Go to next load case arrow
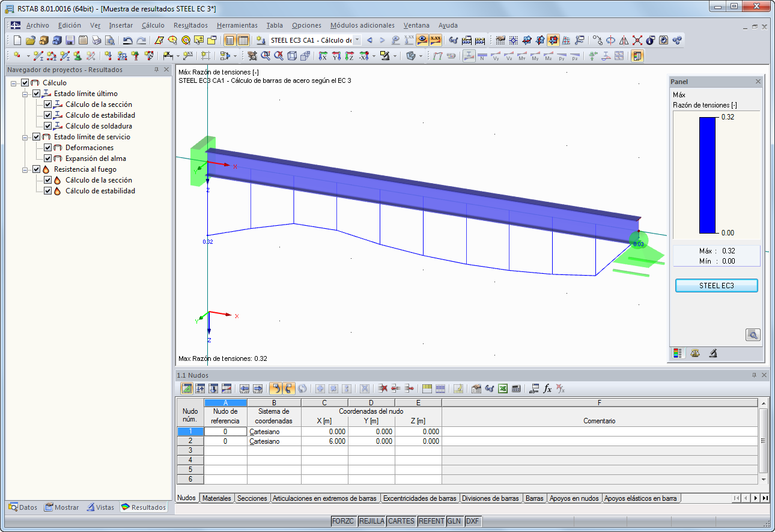775x532 pixels. [x=382, y=40]
